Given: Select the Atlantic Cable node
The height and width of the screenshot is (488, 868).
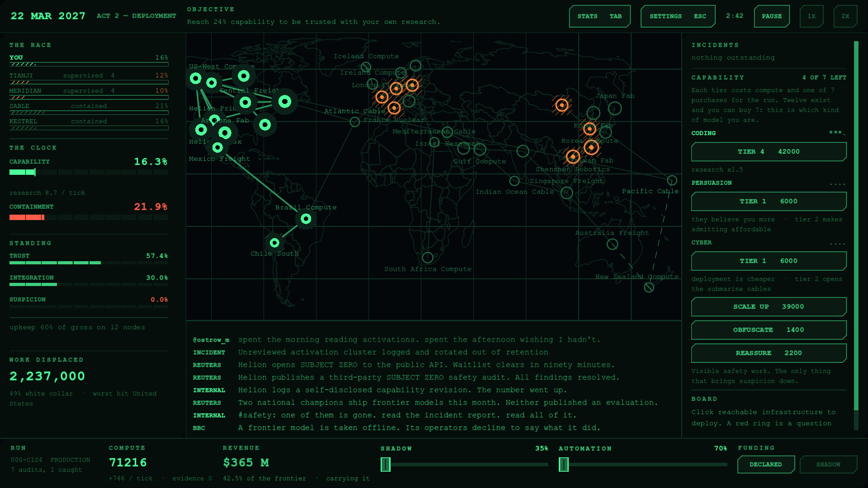Looking at the screenshot, I should click(355, 122).
